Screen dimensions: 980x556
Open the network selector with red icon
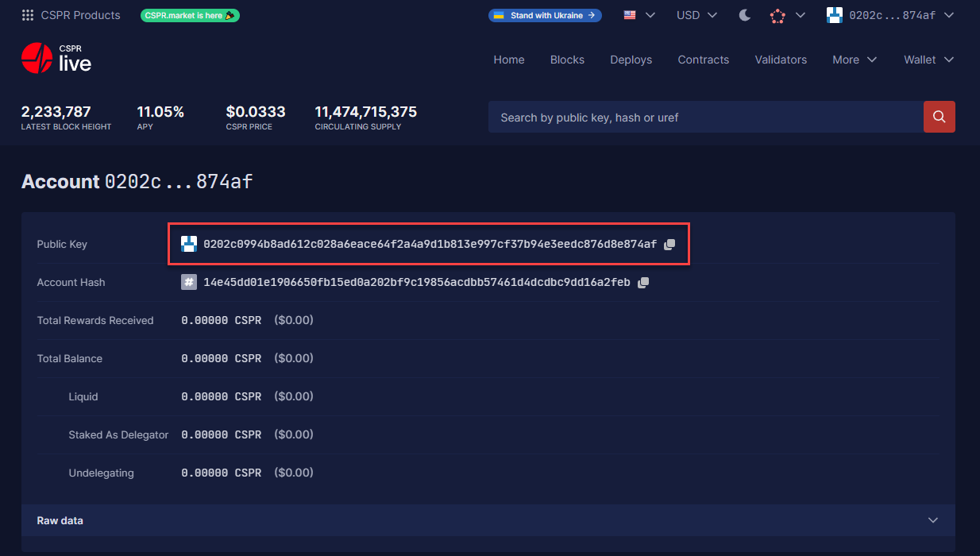787,15
